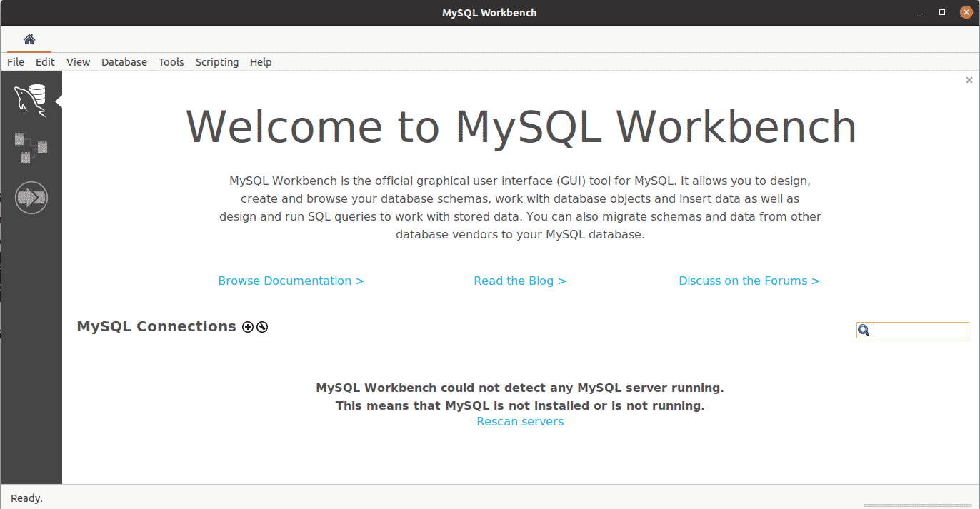The image size is (980, 509).
Task: Open the Migration wizard sidebar icon
Action: [x=31, y=197]
